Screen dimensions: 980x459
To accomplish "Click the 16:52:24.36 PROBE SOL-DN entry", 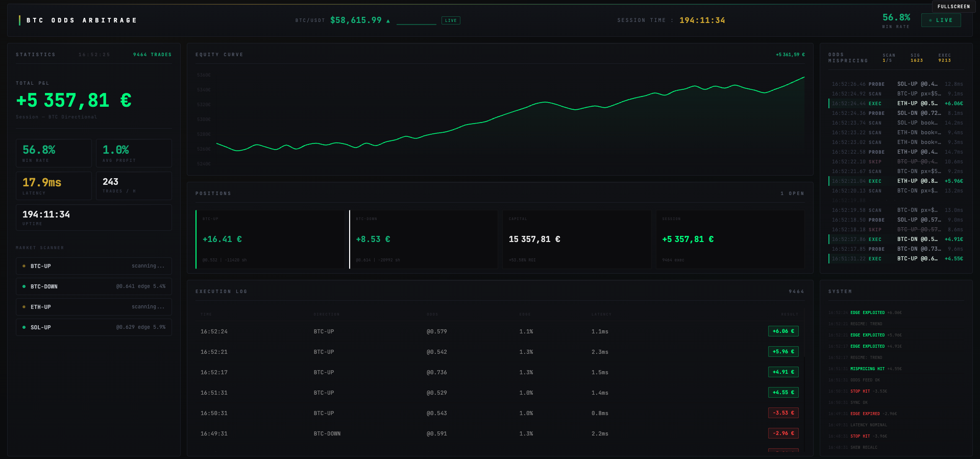I will [896, 113].
